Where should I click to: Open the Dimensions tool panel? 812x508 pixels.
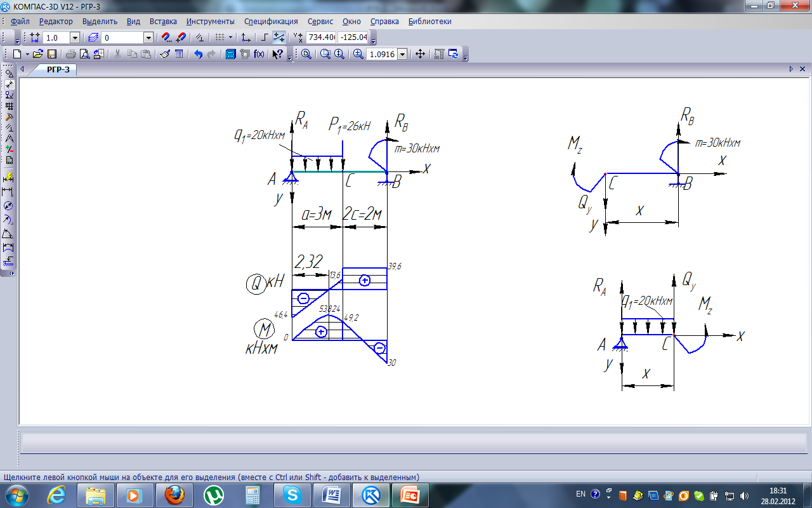tap(10, 84)
